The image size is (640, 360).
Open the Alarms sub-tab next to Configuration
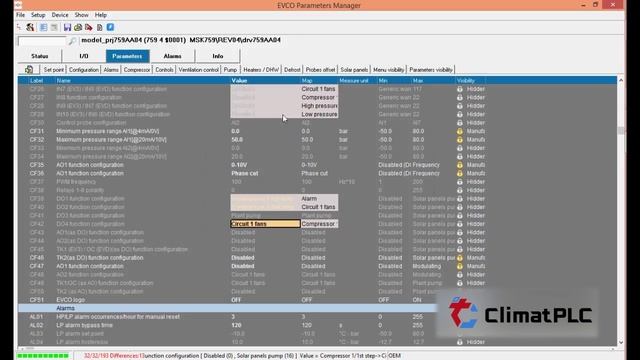pyautogui.click(x=111, y=70)
